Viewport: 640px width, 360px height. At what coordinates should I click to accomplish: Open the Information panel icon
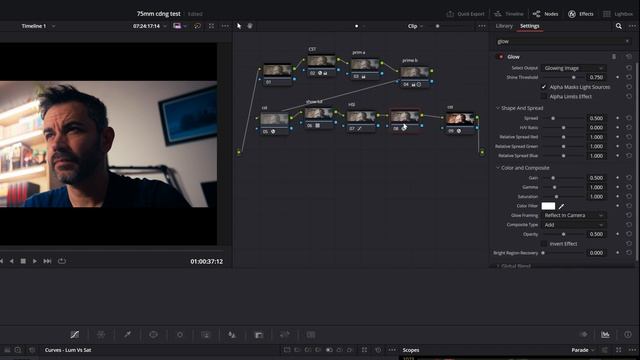(x=628, y=335)
